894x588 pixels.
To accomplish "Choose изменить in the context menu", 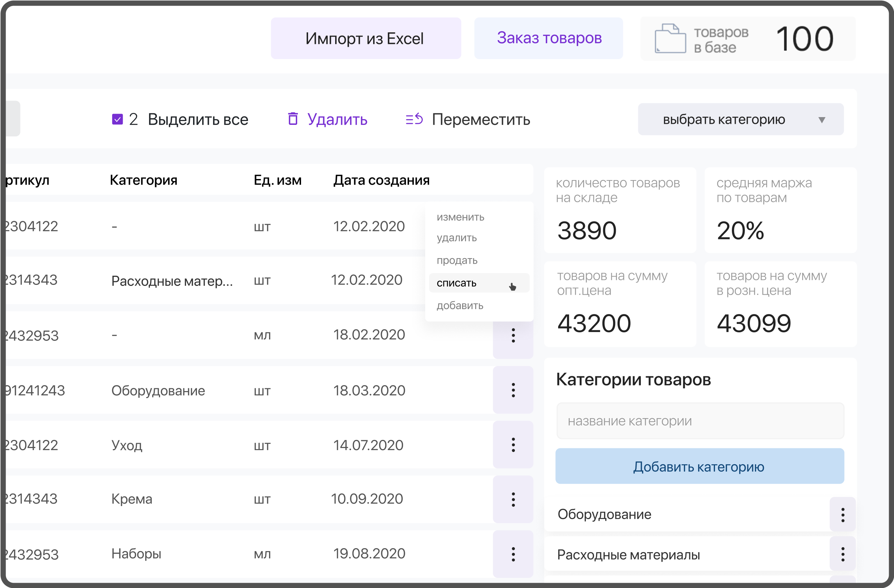I will [x=460, y=217].
